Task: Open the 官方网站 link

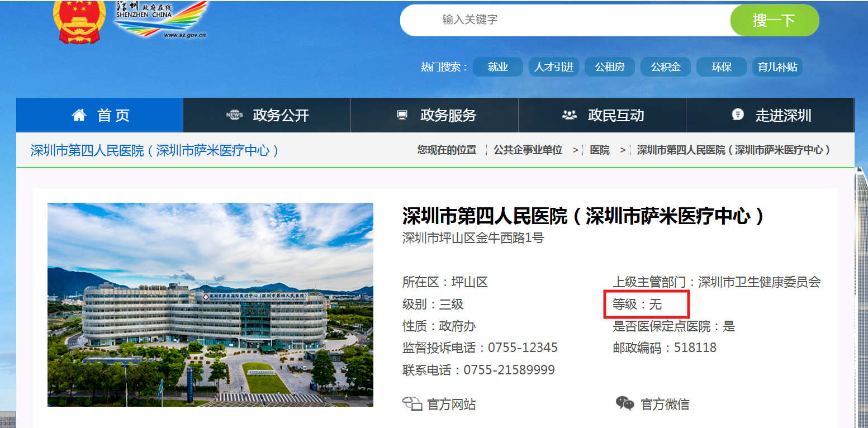Action: pyautogui.click(x=452, y=404)
